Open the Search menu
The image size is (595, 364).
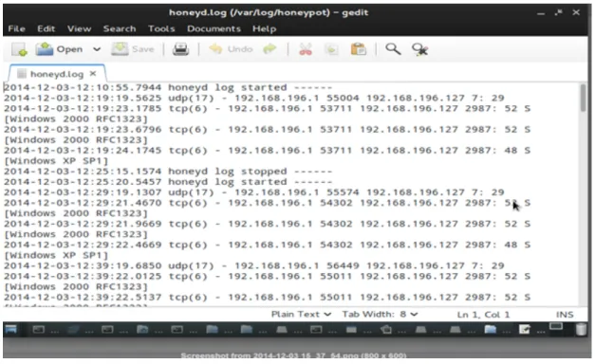pyautogui.click(x=120, y=28)
